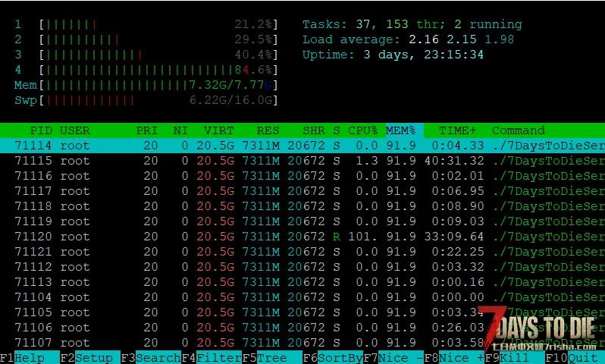
Task: Click TIME+ value 0:00.16
Action: pos(458,282)
